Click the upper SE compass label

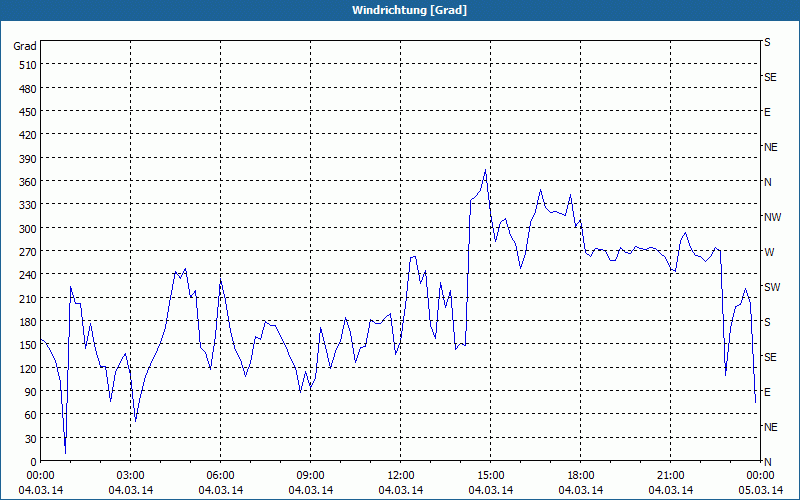click(x=770, y=77)
